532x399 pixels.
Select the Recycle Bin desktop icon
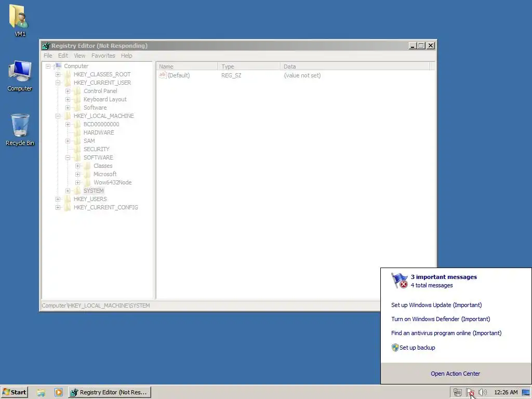point(20,129)
